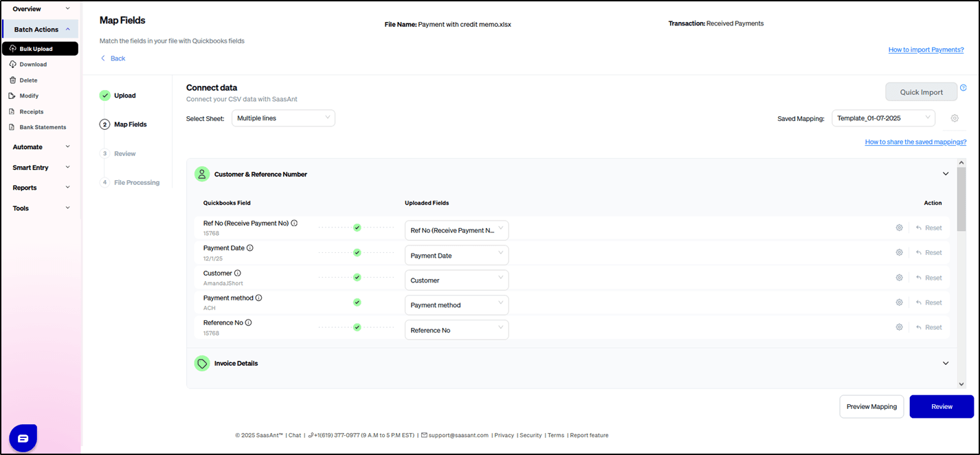The width and height of the screenshot is (980, 455).
Task: Click the Invoice Details tag icon
Action: pos(202,363)
